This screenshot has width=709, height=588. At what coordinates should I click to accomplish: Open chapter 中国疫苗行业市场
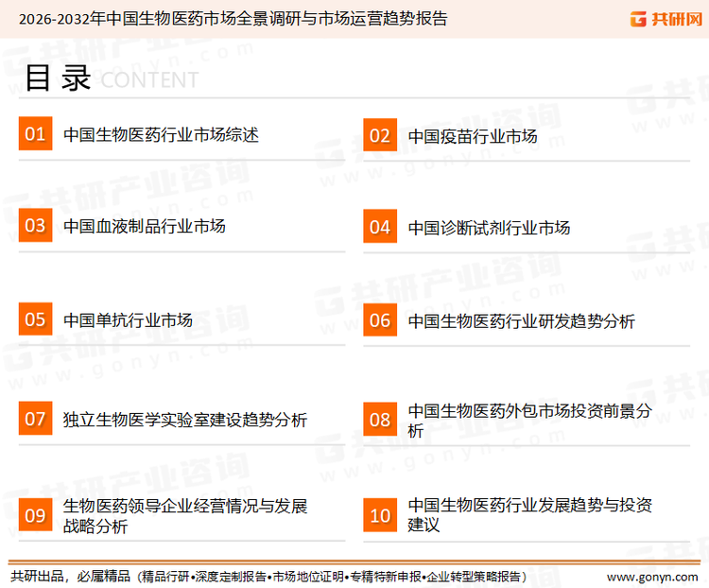473,136
